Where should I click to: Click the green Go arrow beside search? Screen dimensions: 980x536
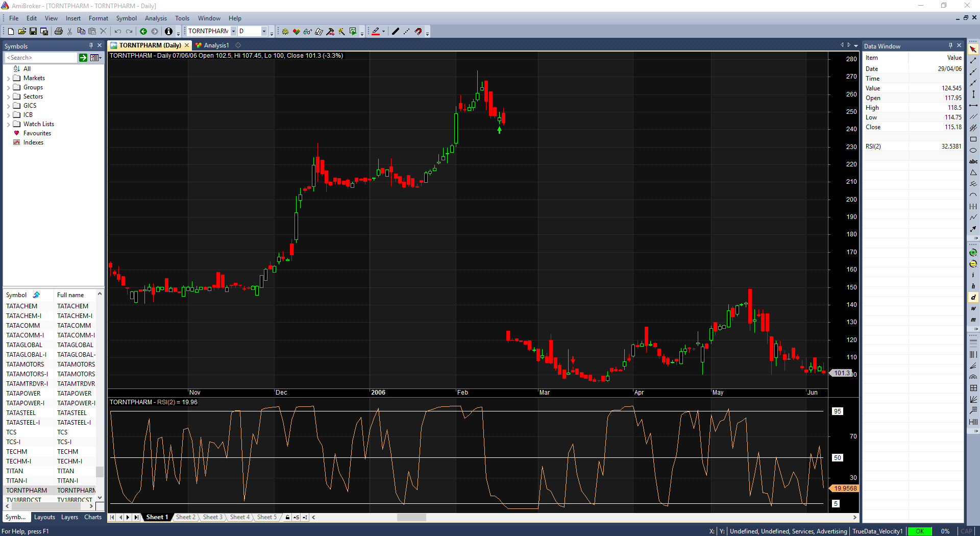(83, 58)
